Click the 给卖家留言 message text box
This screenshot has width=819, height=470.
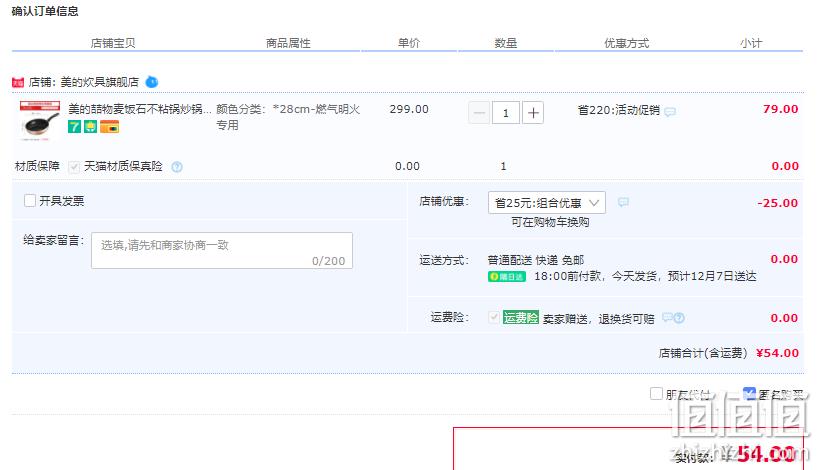(x=222, y=251)
